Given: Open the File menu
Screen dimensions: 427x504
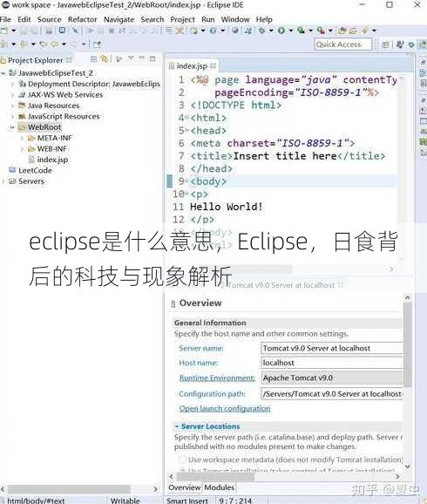Looking at the screenshot, I should tap(5, 19).
